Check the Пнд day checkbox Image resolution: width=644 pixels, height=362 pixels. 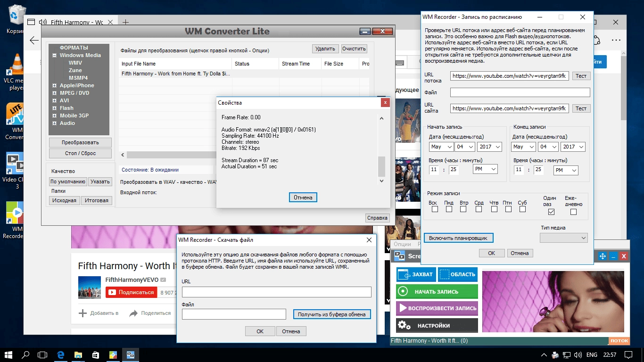[449, 209]
